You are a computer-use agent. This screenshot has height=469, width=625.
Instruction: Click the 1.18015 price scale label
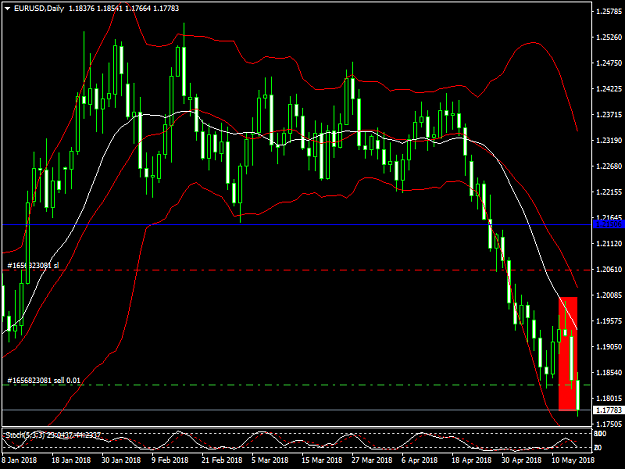609,398
